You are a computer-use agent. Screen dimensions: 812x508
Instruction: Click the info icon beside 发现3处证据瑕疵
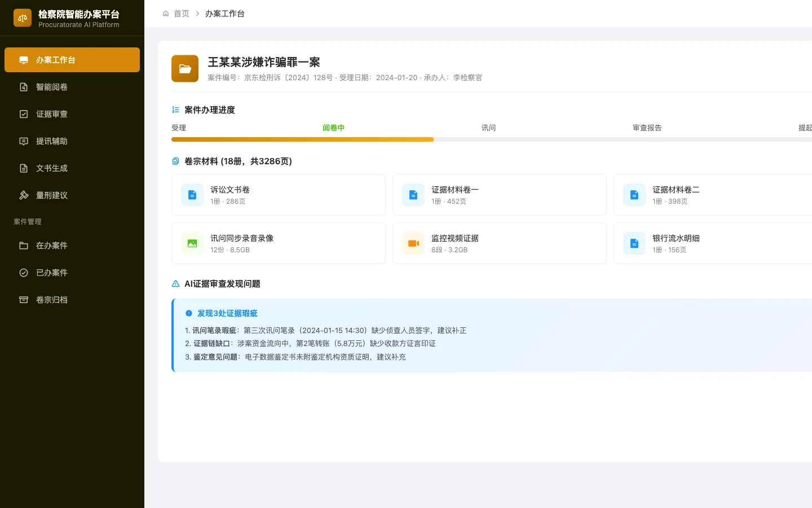(x=189, y=313)
